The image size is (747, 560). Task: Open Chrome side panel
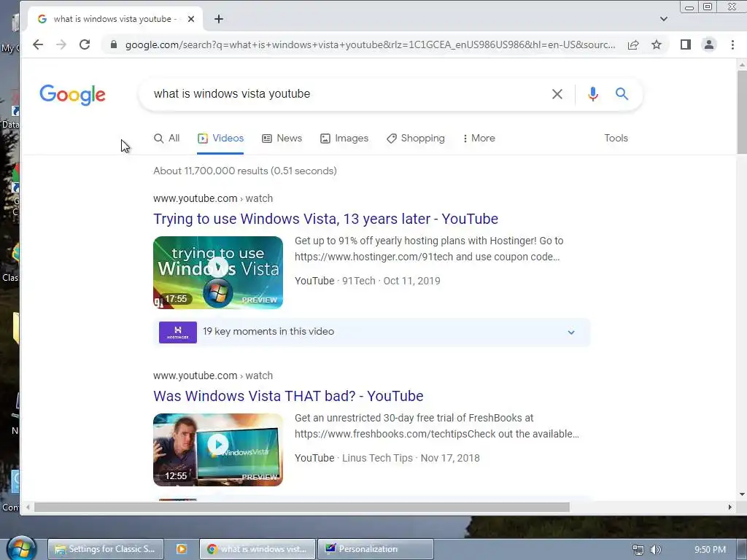click(x=686, y=44)
